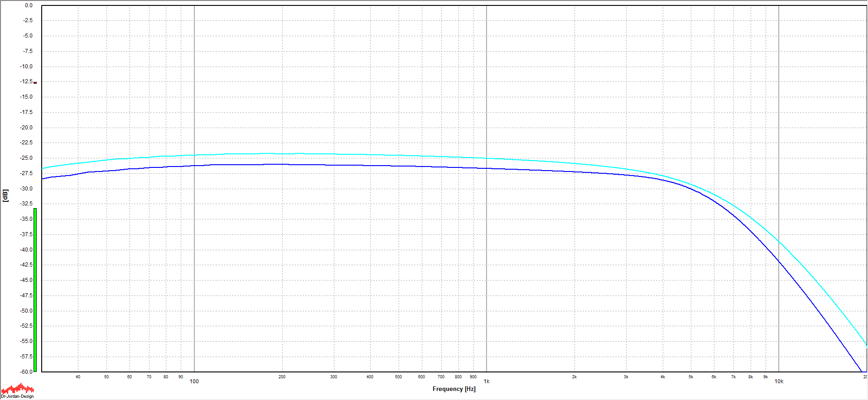Click the Dr-Jordan-Design red waveform logo
Screen dimensions: 868x400
pyautogui.click(x=17, y=389)
